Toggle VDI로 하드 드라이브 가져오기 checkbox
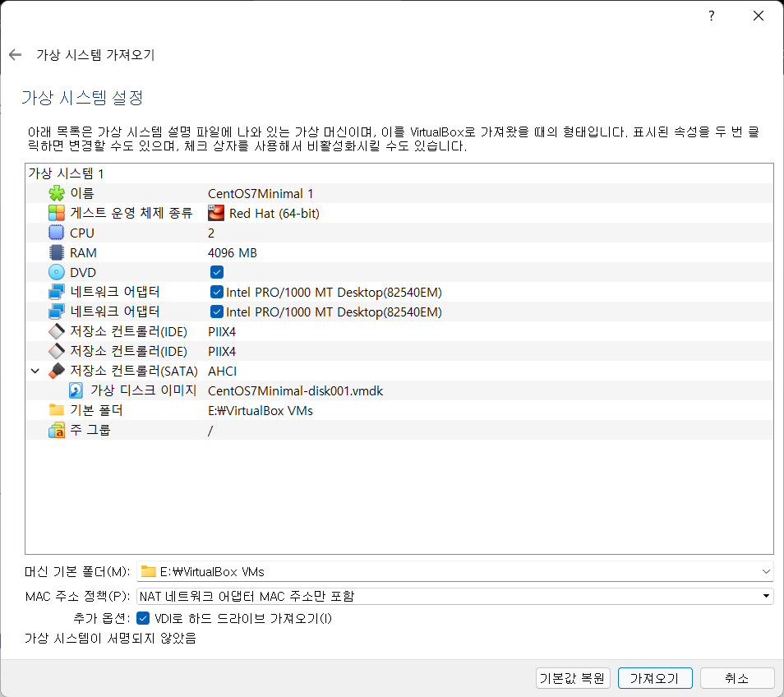This screenshot has height=697, width=784. (x=143, y=618)
